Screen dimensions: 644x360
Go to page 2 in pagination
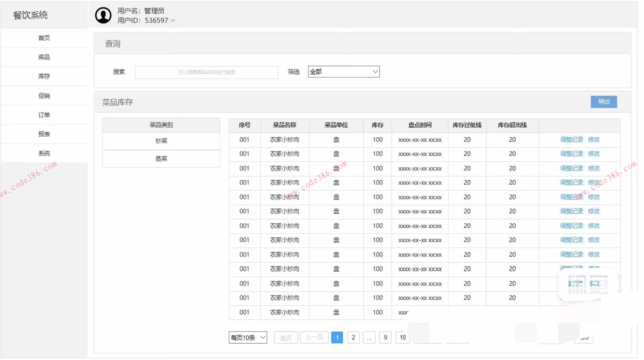click(353, 337)
